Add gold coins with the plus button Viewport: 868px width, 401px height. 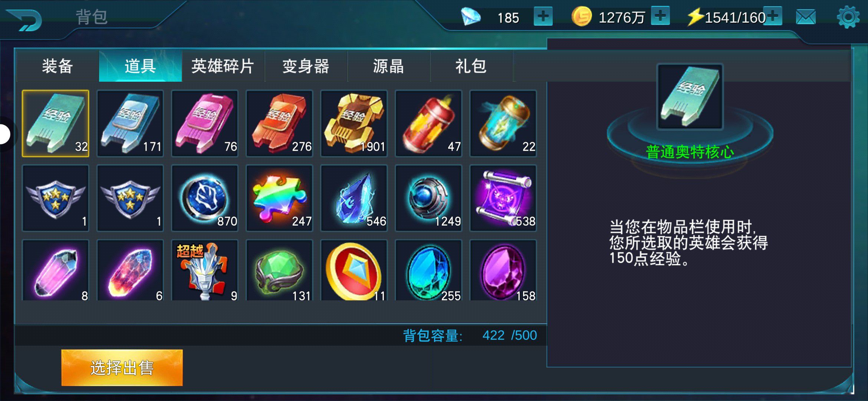click(x=660, y=16)
